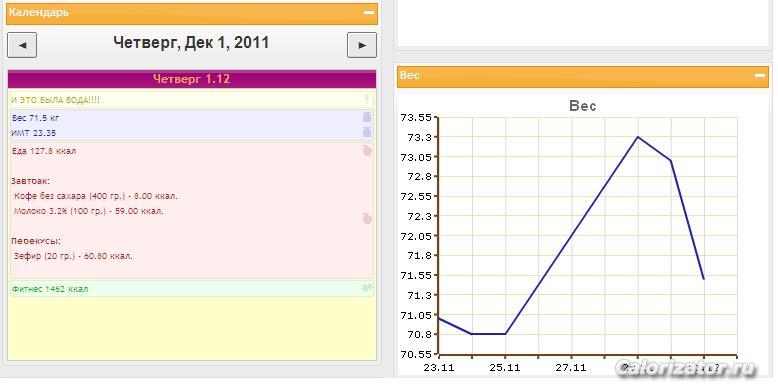This screenshot has width=778, height=389.
Task: Click the weight chart peak at 73.3
Action: tap(638, 137)
